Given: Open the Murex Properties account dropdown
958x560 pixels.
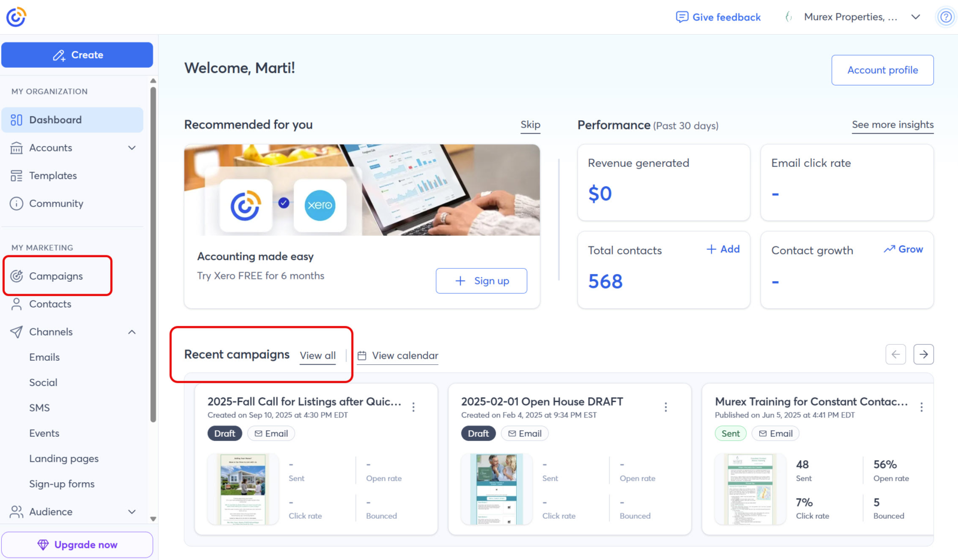Looking at the screenshot, I should point(853,17).
